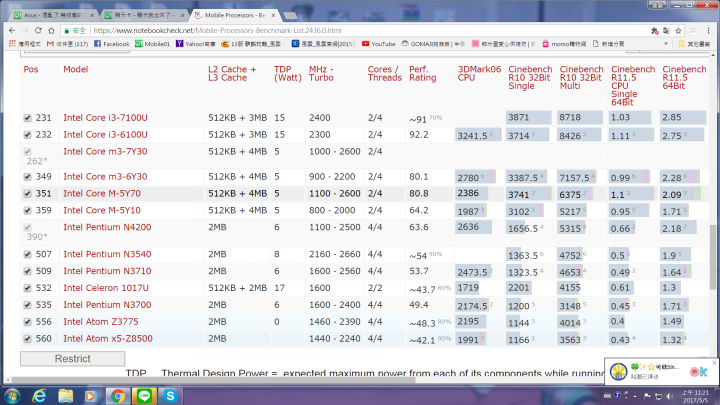Sort by the Perf. Rating column header
The image size is (720, 405).
[x=422, y=73]
